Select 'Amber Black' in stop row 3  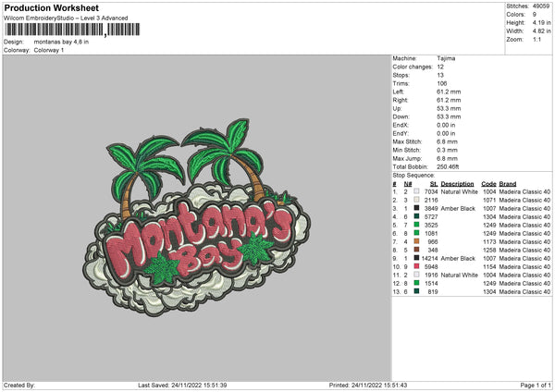coord(458,208)
